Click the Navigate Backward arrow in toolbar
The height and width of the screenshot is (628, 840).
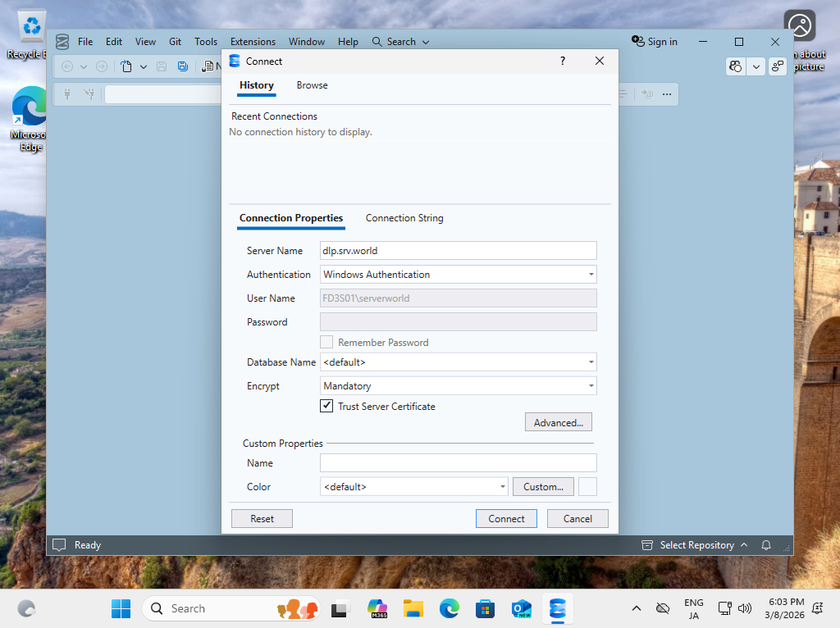(67, 66)
